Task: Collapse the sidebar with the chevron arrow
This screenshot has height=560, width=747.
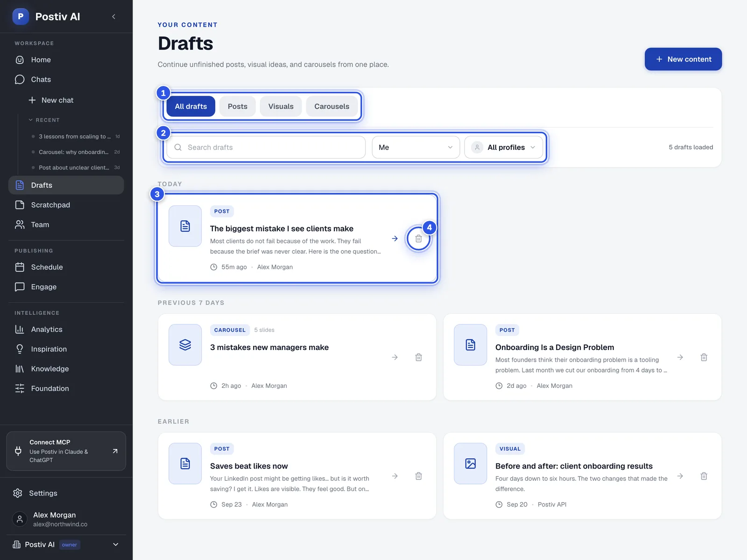Action: 114,17
